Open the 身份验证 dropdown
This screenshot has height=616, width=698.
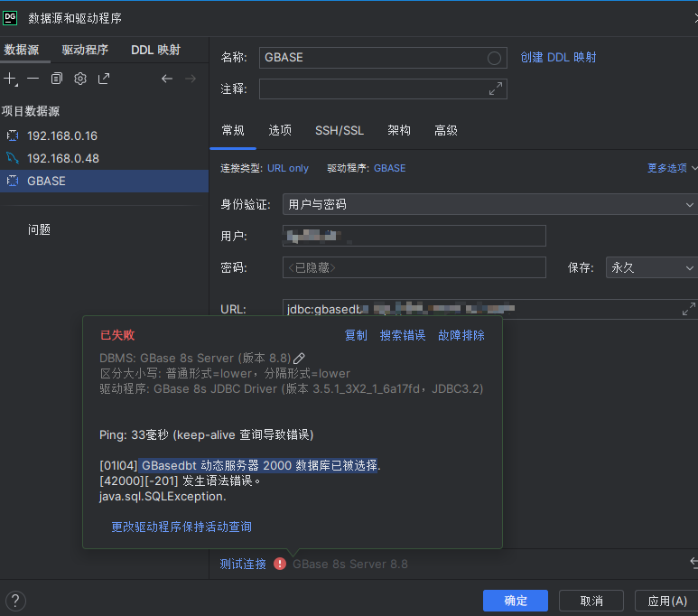coord(490,204)
